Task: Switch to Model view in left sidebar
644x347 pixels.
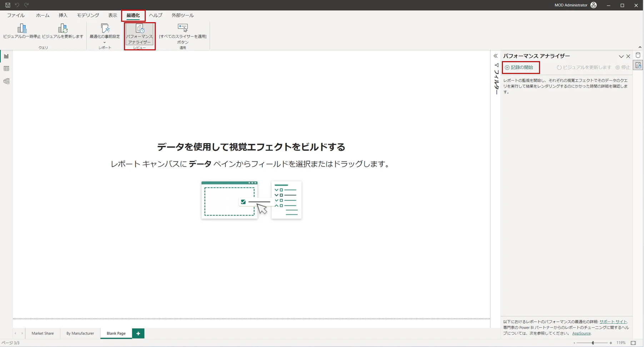Action: click(x=6, y=81)
